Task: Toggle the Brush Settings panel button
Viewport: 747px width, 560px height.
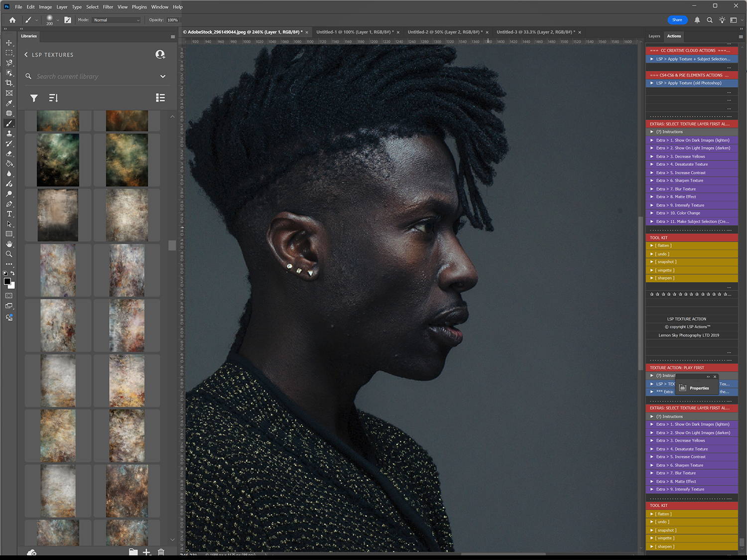Action: [x=68, y=20]
